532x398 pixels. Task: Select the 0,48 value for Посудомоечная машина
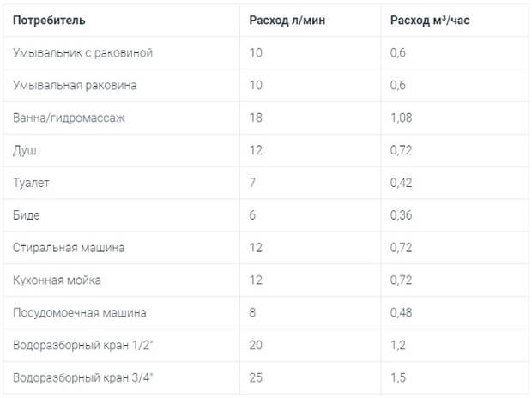(x=402, y=313)
